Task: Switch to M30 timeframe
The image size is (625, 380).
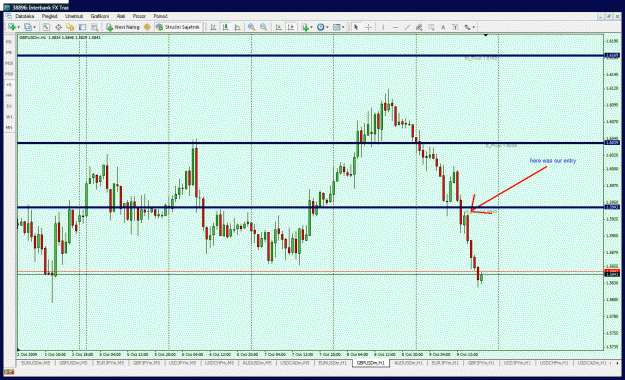Action: pos(9,74)
